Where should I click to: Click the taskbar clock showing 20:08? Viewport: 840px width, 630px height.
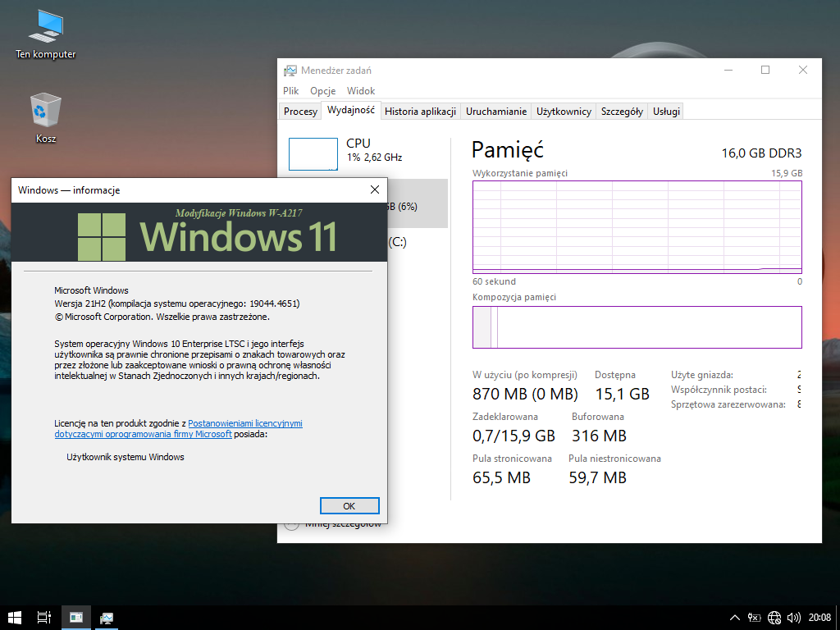pyautogui.click(x=819, y=618)
